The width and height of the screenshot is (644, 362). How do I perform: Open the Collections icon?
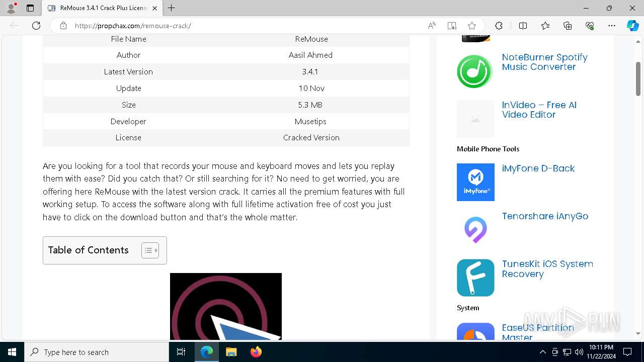point(568,26)
